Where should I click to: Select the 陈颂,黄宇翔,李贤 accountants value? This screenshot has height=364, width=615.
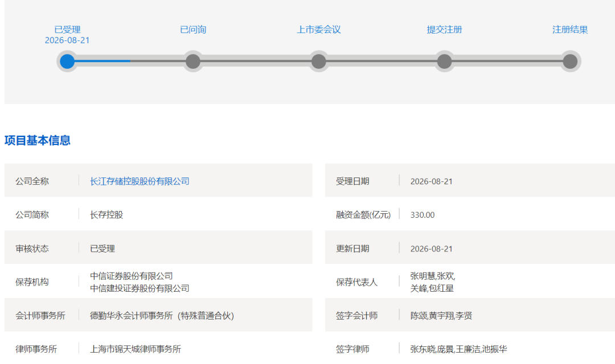tap(441, 316)
